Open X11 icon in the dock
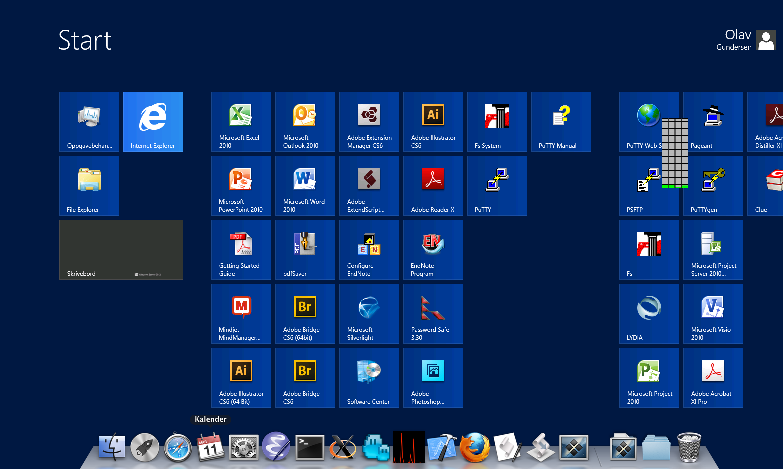Viewport: 783px width, 469px height. click(x=343, y=447)
